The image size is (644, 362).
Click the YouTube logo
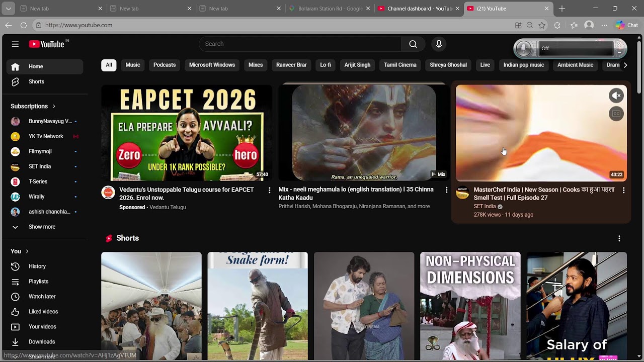coord(46,44)
